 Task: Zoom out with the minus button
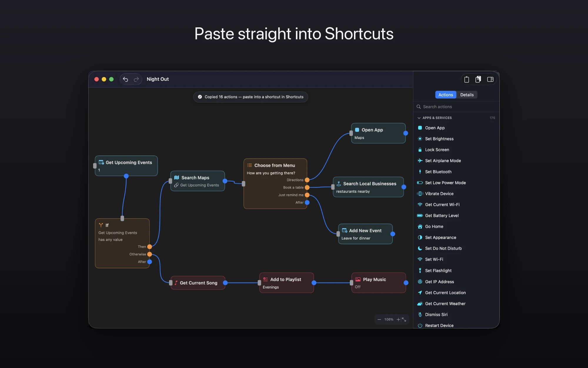coord(379,319)
